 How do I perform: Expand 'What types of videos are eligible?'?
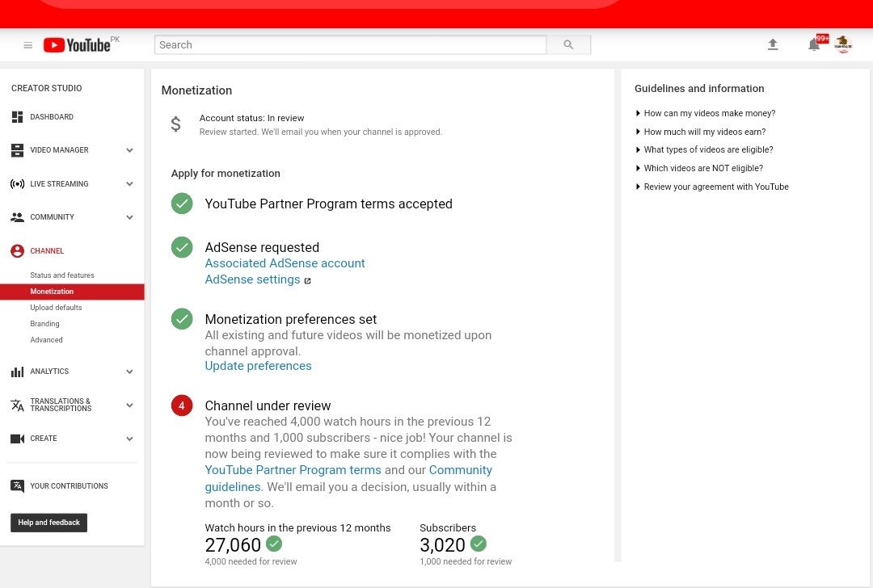pos(704,149)
